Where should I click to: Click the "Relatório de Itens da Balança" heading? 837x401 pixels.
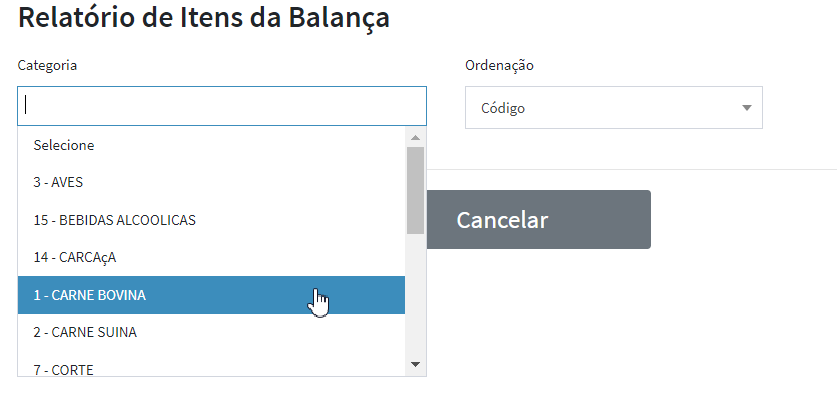coord(204,18)
